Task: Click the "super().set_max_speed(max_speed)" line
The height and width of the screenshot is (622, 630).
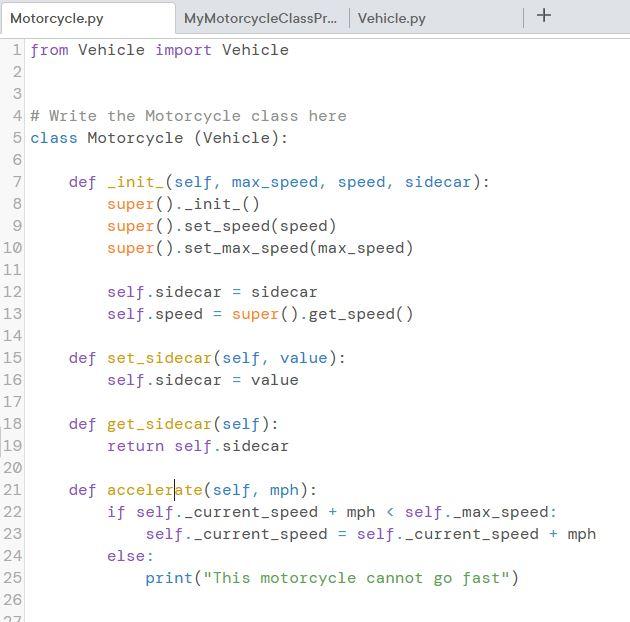Action: click(x=260, y=248)
